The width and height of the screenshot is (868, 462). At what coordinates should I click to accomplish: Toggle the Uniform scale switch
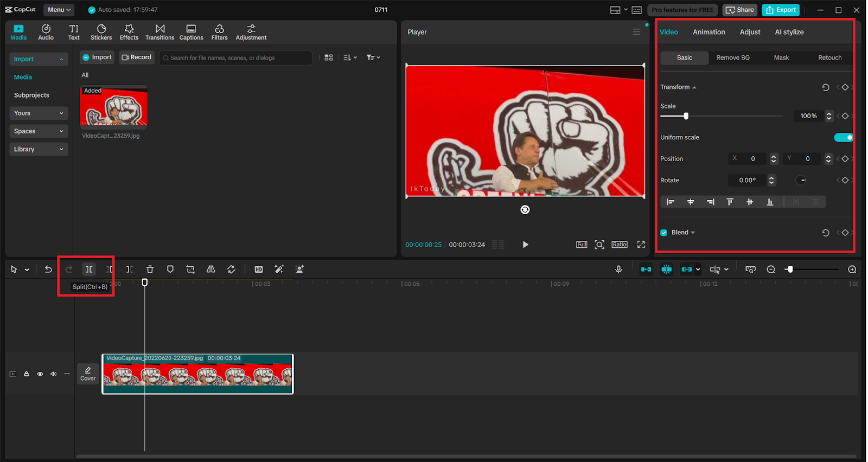844,137
